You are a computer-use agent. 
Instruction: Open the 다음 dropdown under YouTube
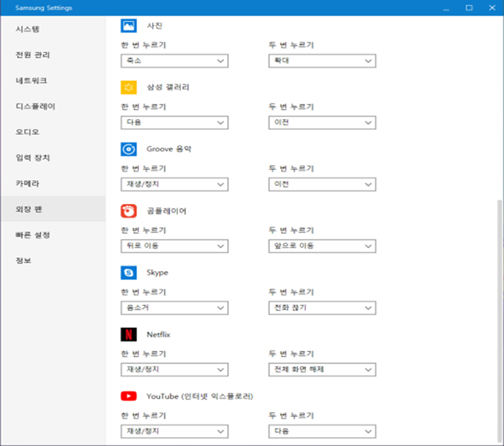[322, 432]
